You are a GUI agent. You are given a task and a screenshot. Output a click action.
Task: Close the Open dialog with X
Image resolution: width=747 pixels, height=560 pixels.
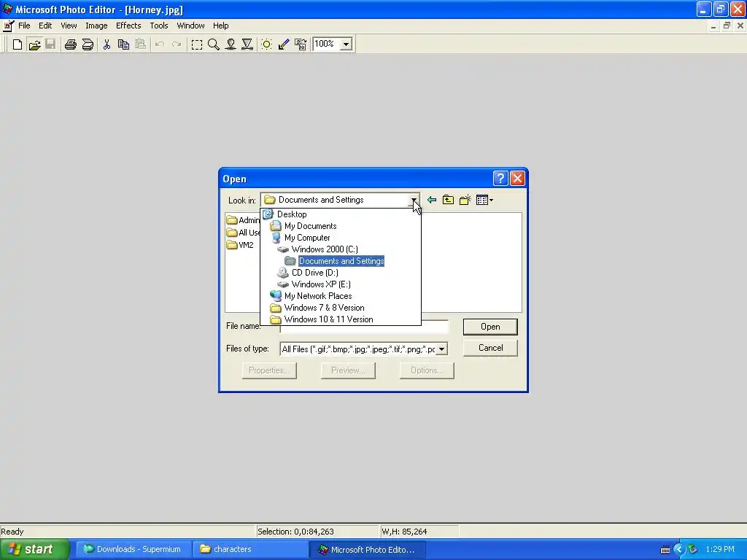(x=517, y=179)
